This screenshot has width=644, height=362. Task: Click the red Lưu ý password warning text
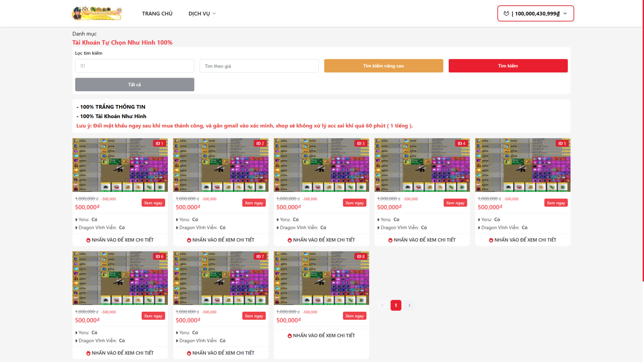(245, 126)
